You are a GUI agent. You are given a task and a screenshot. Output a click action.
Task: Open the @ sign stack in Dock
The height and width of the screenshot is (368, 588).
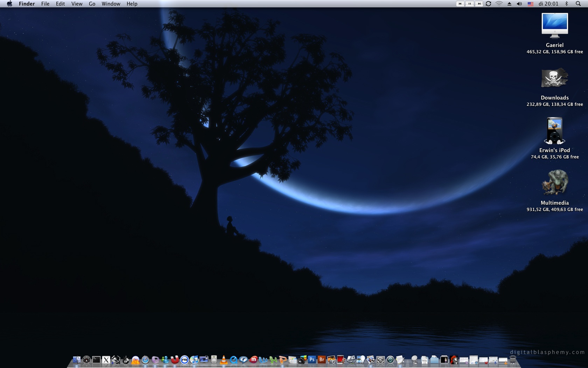tap(415, 360)
